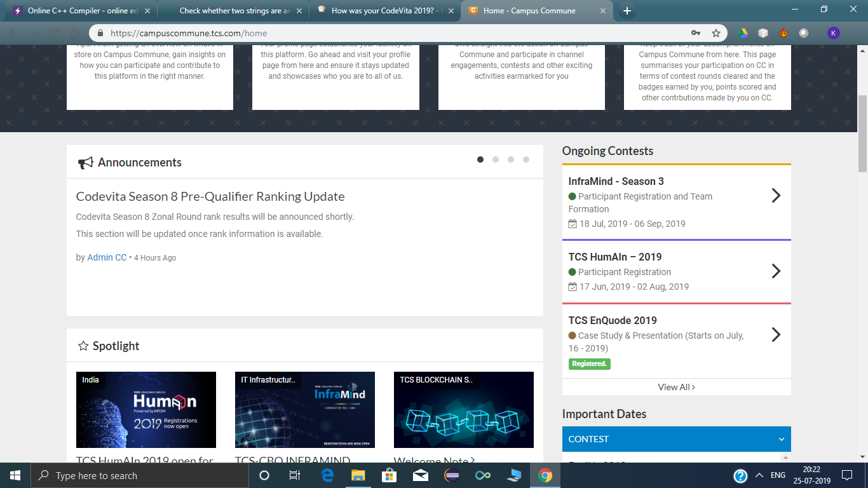The image size is (868, 488).
Task: Open File Explorer from taskbar
Action: click(x=358, y=475)
